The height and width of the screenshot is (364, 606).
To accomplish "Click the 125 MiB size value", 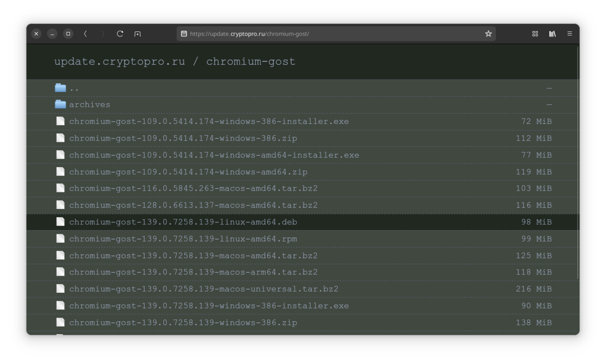I will pyautogui.click(x=534, y=255).
